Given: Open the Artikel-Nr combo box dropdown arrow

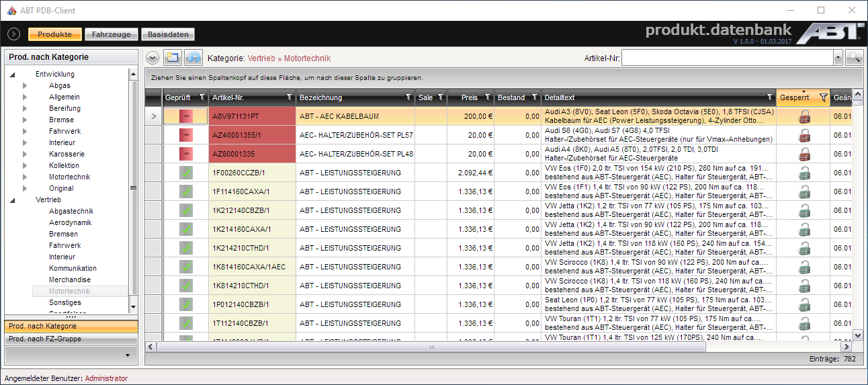Looking at the screenshot, I should pos(838,58).
